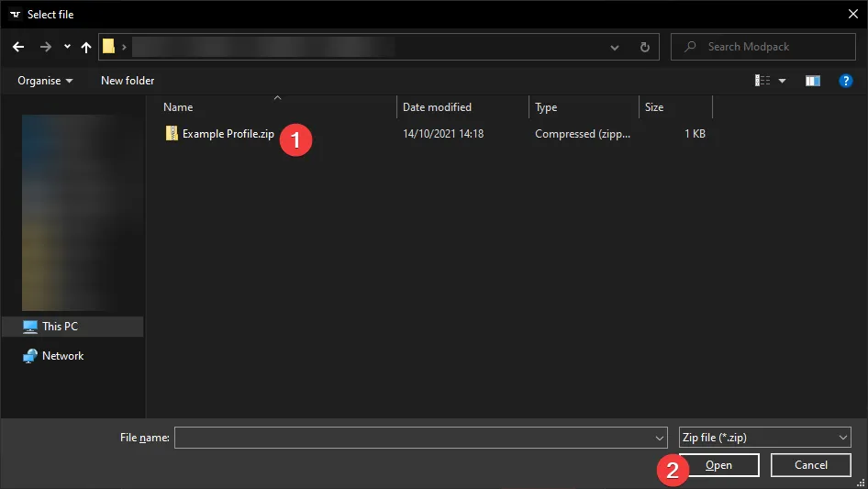868x489 pixels.
Task: Open more view options dropdown
Action: pos(782,81)
